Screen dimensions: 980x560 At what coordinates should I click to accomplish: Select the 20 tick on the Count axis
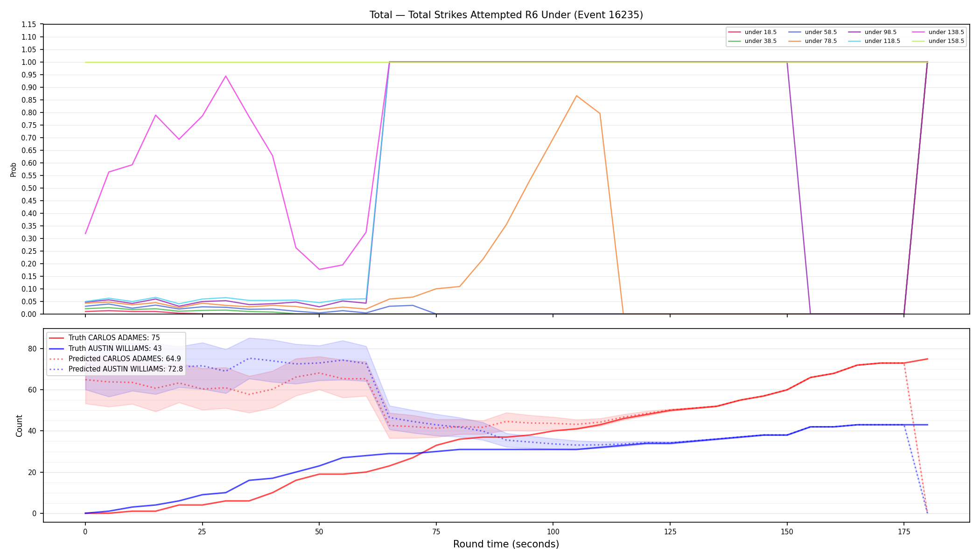(32, 472)
